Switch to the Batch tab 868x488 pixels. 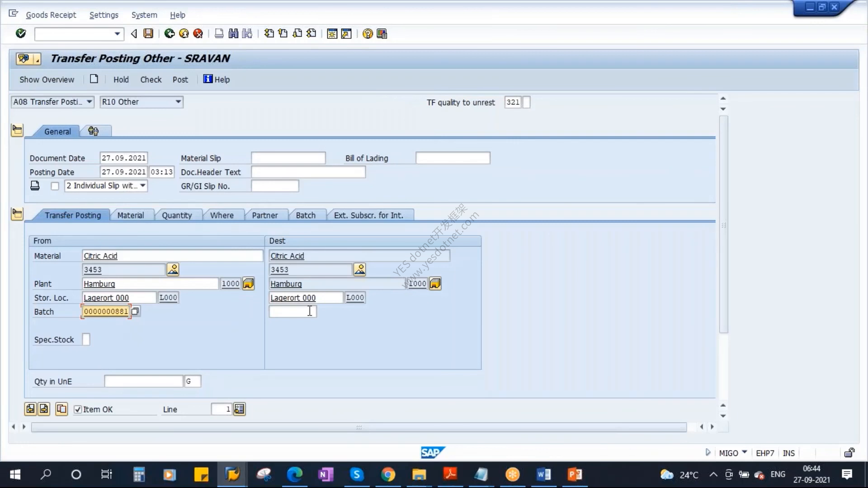pyautogui.click(x=306, y=215)
